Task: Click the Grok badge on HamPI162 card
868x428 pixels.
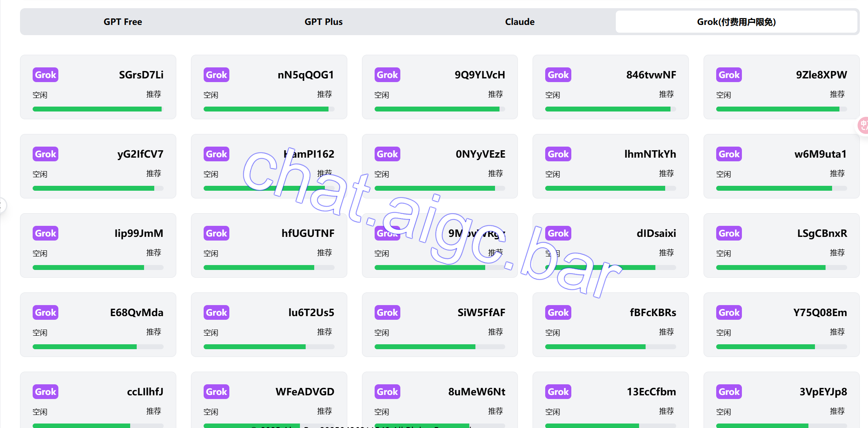Action: click(216, 154)
